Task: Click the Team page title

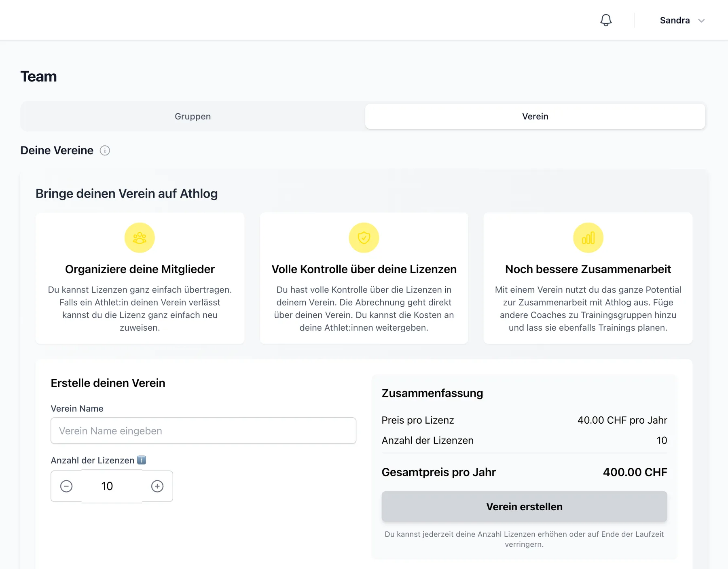Action: coord(39,76)
